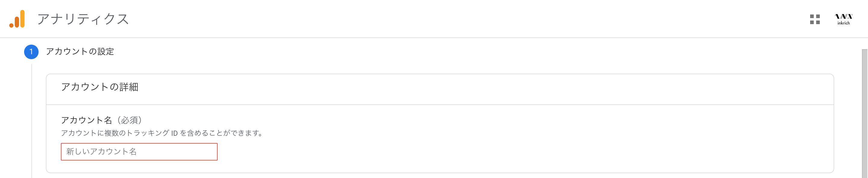This screenshot has width=868, height=178.
Task: Focus the 新しいアカウント名 input field
Action: [x=139, y=152]
